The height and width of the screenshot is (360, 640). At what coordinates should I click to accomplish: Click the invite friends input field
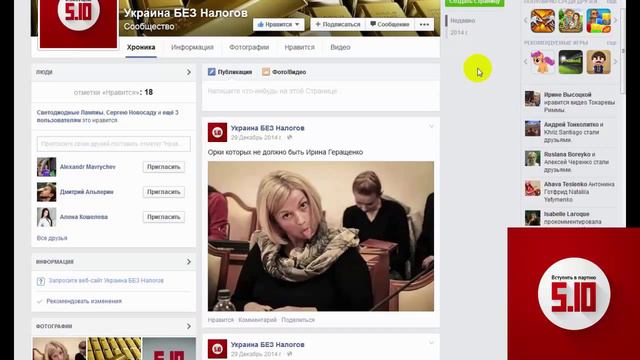[113, 144]
